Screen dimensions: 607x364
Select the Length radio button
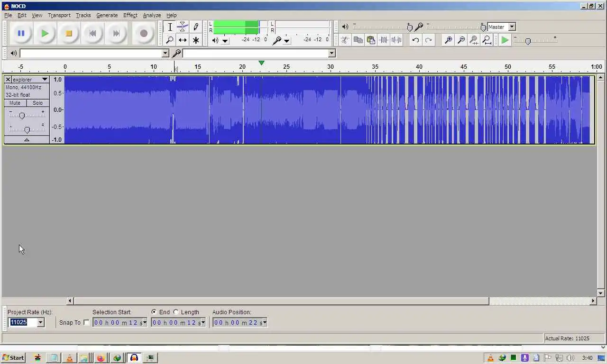click(x=176, y=312)
